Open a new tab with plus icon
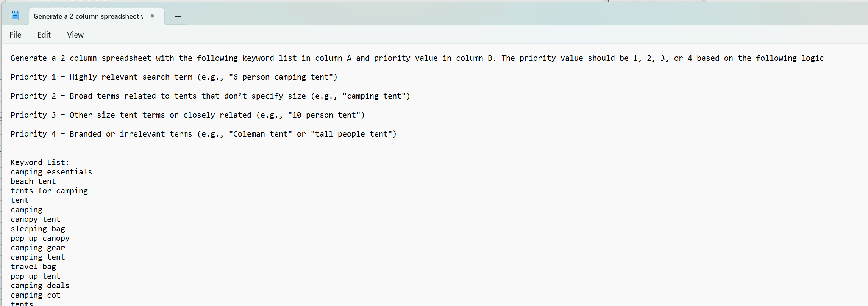This screenshot has height=306, width=868. click(x=178, y=16)
